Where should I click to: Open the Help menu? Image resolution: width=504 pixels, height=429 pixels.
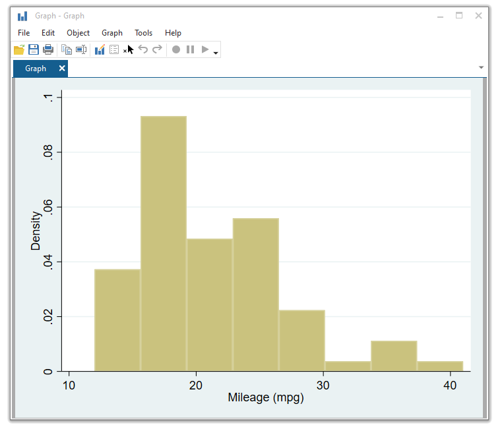173,33
